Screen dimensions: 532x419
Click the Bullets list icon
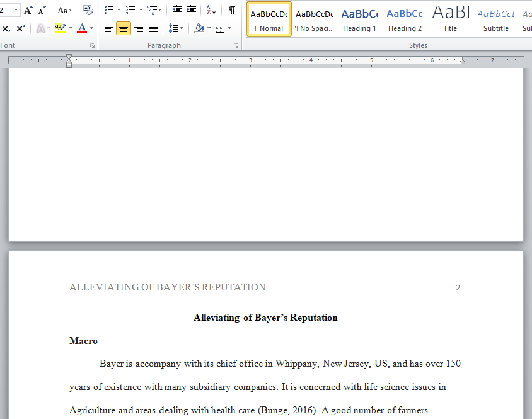pyautogui.click(x=108, y=10)
